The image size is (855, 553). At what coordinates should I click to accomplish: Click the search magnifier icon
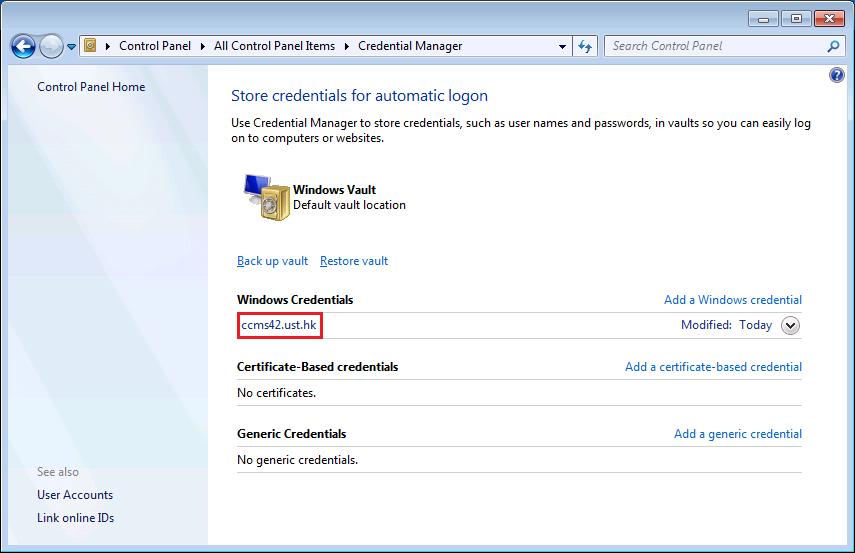pos(834,46)
